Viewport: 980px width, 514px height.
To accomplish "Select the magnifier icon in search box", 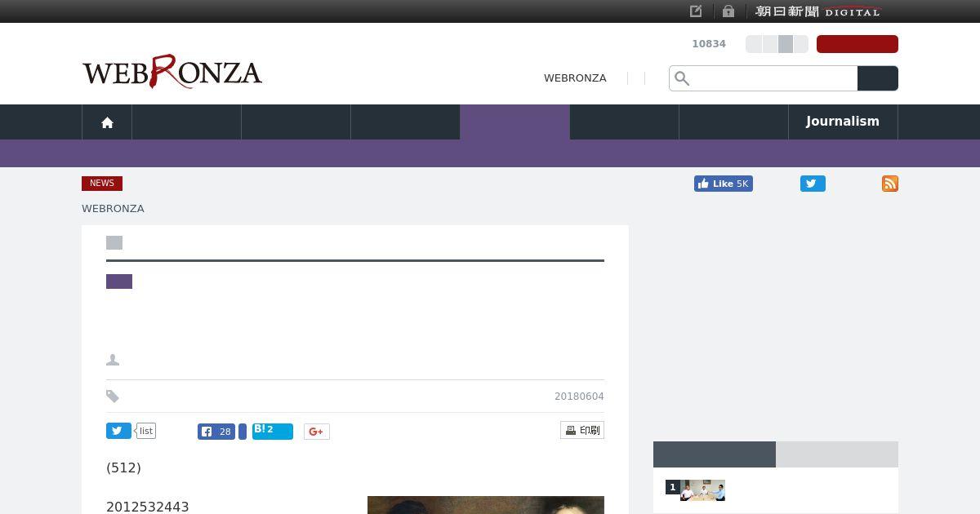I will (682, 78).
